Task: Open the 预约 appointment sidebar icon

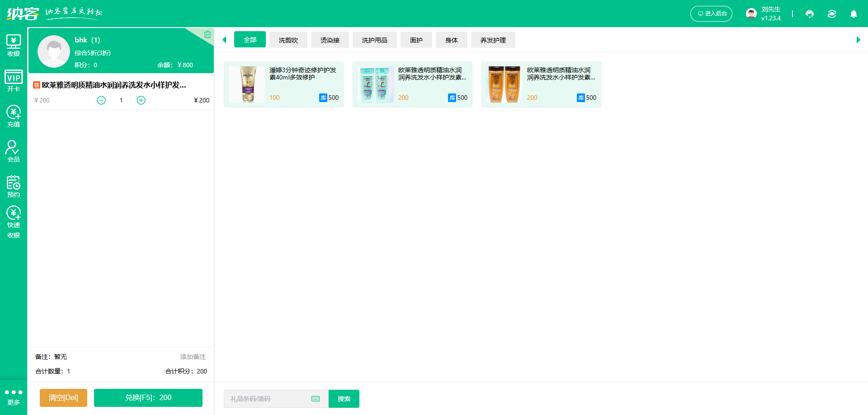Action: (x=14, y=187)
